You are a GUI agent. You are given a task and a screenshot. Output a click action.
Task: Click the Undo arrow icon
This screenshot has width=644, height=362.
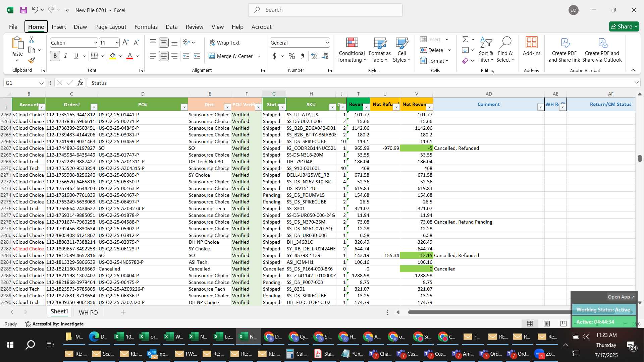[x=35, y=10]
